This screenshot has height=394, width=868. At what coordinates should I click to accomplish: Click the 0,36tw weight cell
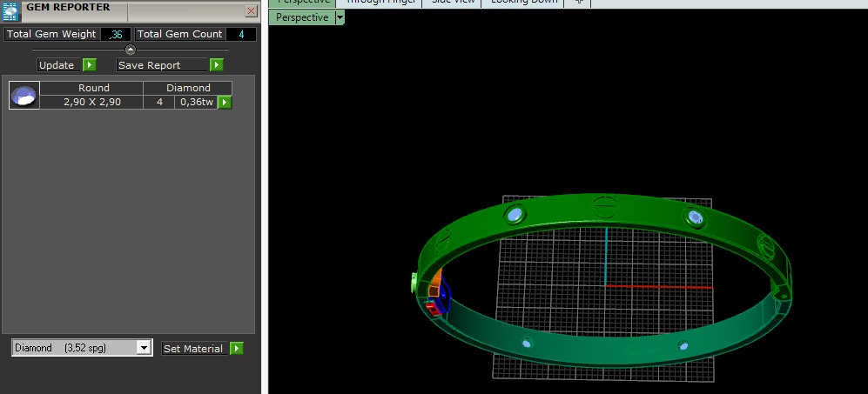click(197, 102)
